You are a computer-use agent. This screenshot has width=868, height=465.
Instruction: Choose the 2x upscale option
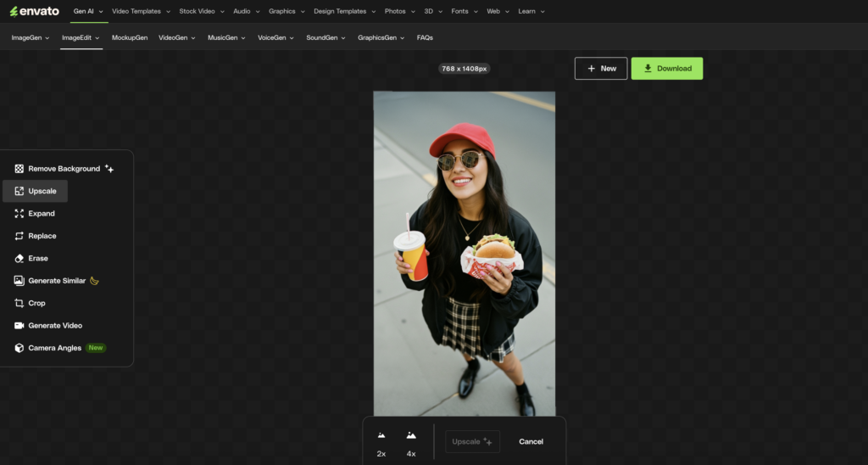coord(381,444)
